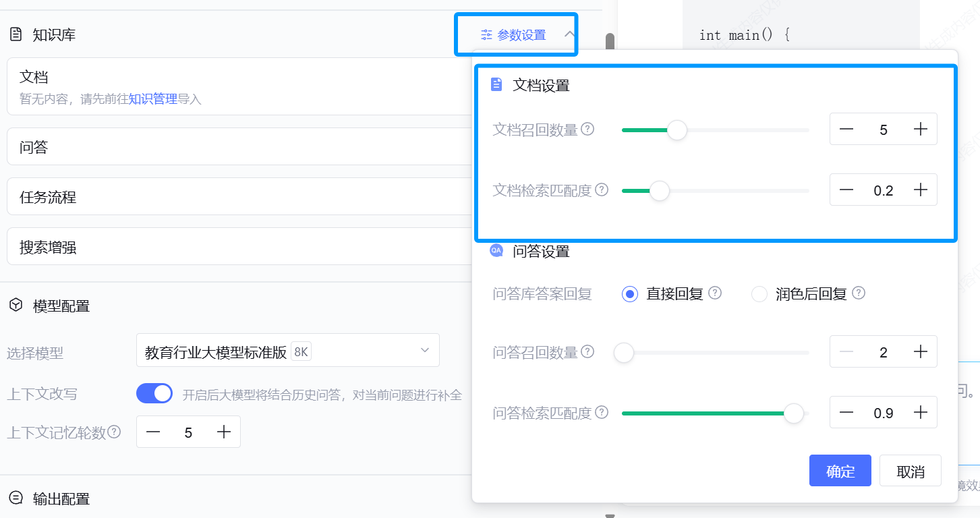Click the 'int main() {' code line

tap(744, 35)
